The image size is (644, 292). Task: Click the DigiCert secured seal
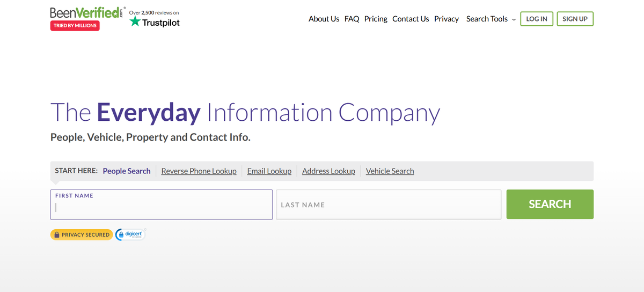(x=130, y=235)
